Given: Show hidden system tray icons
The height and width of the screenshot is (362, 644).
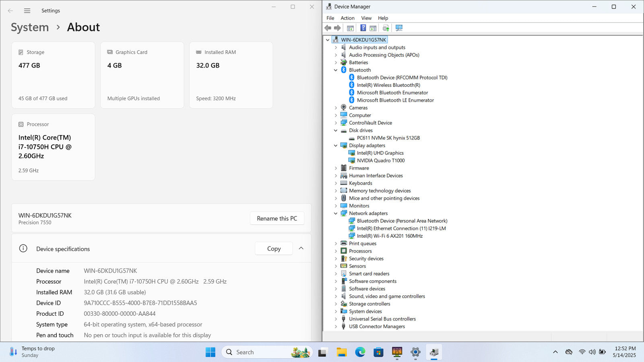Looking at the screenshot, I should click(x=555, y=352).
